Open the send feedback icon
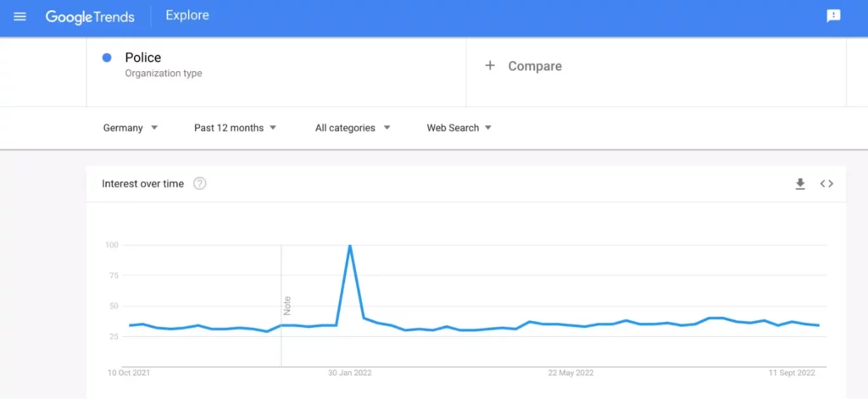 point(833,16)
